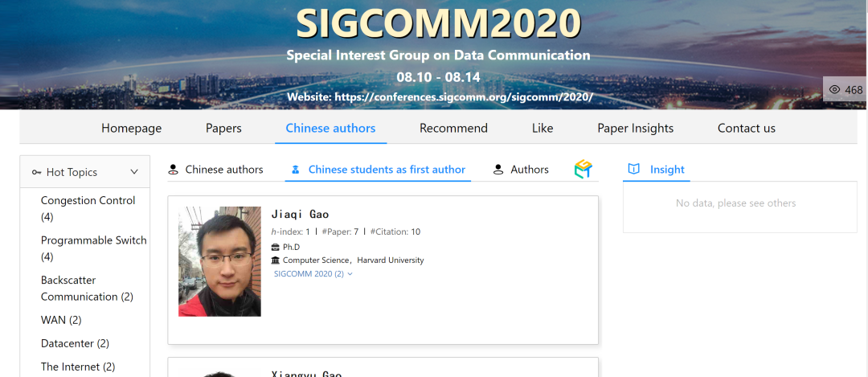
Task: Click the Authors person icon
Action: [x=498, y=170]
